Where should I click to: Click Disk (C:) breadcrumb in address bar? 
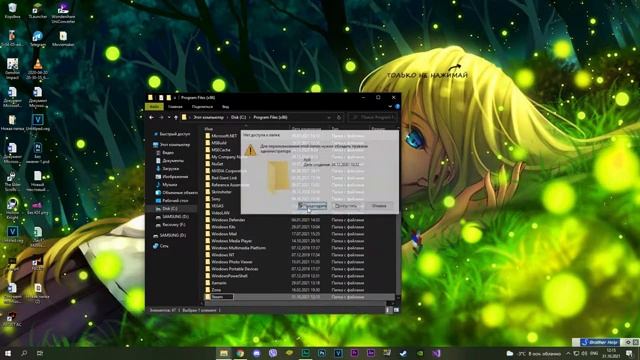(238, 118)
